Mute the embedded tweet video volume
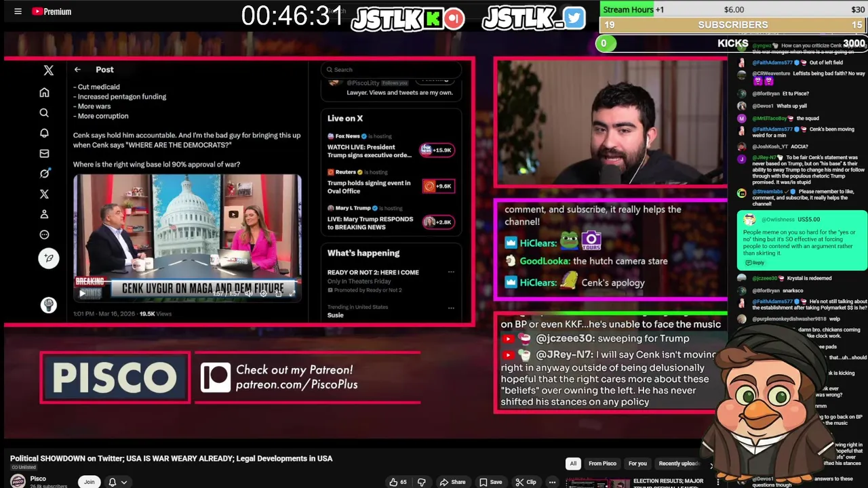This screenshot has height=488, width=868. tap(248, 293)
